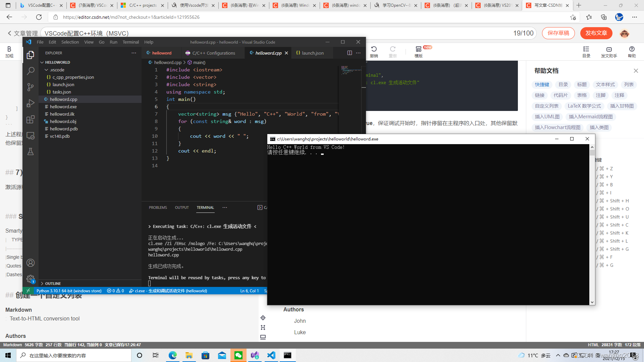Open Manage gear icon in VS Code
This screenshot has width=644, height=362.
pyautogui.click(x=31, y=279)
